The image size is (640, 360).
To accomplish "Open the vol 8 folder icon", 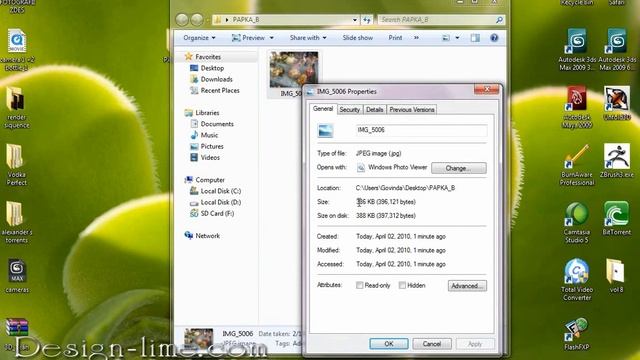I will click(616, 276).
